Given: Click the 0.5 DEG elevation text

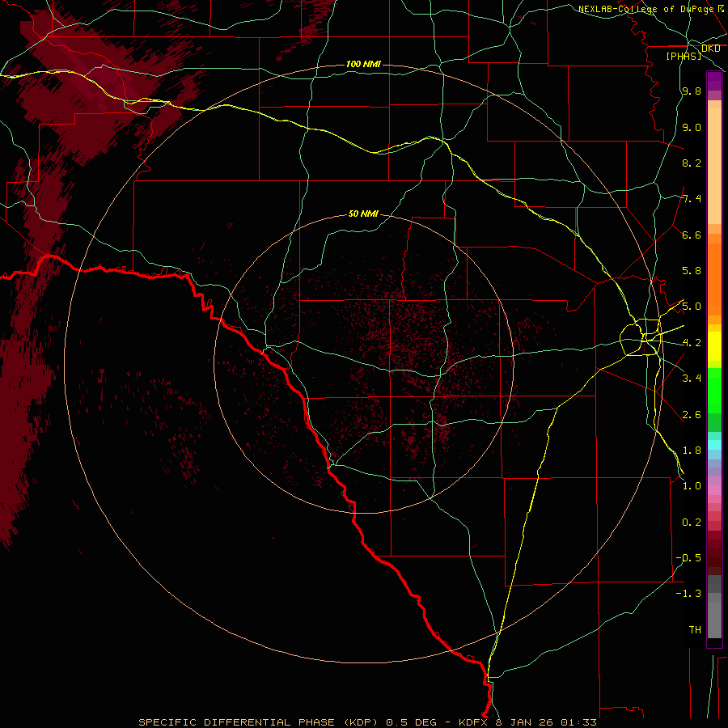Looking at the screenshot, I should [x=412, y=722].
